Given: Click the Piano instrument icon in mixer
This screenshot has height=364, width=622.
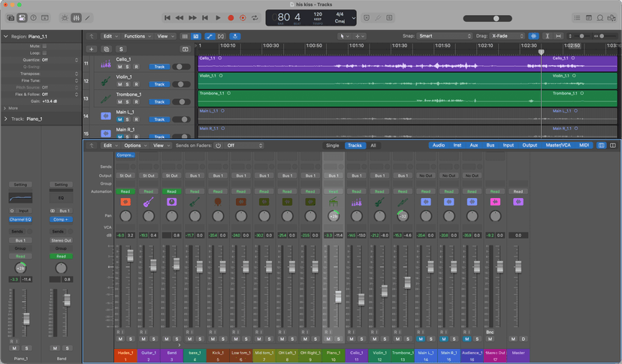Looking at the screenshot, I should 334,202.
